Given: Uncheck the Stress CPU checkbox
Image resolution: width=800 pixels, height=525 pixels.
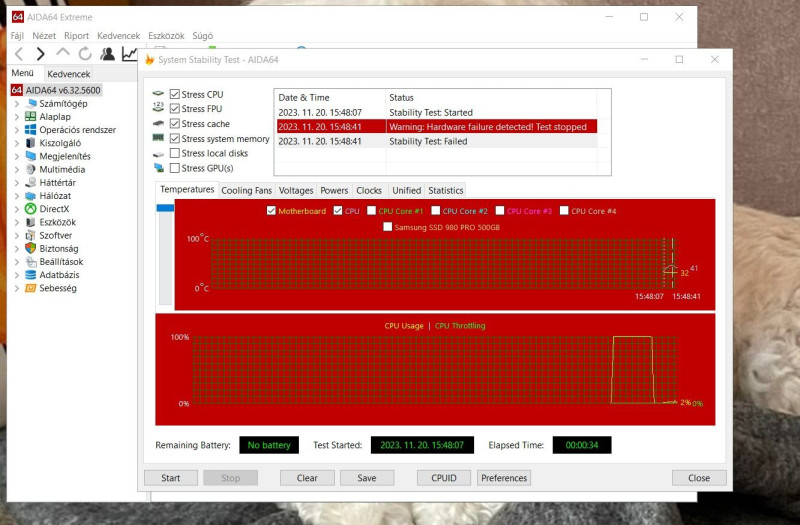Looking at the screenshot, I should pos(174,94).
